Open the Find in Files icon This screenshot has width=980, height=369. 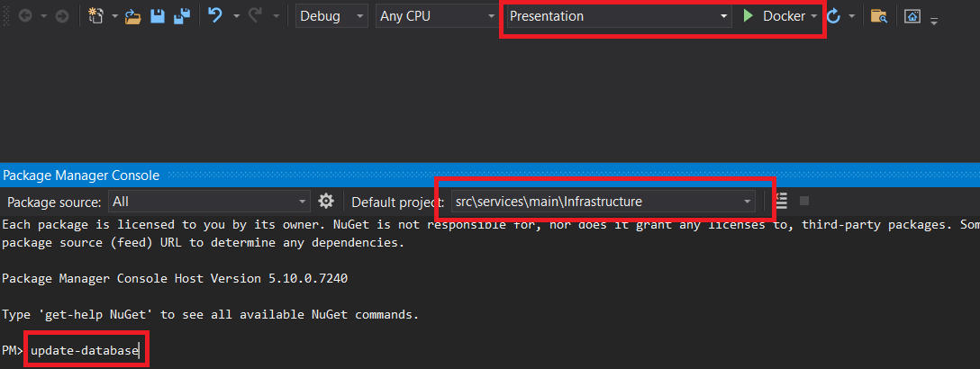click(x=879, y=16)
